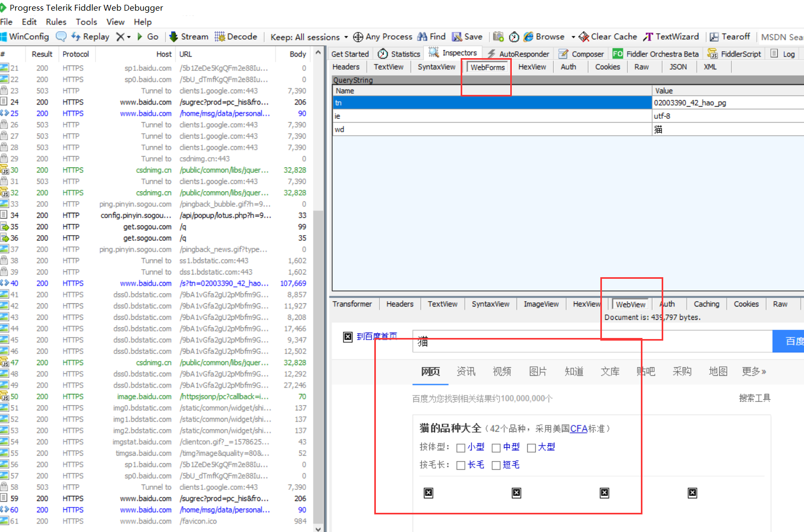
Task: Click Clear Cache
Action: [x=608, y=37]
